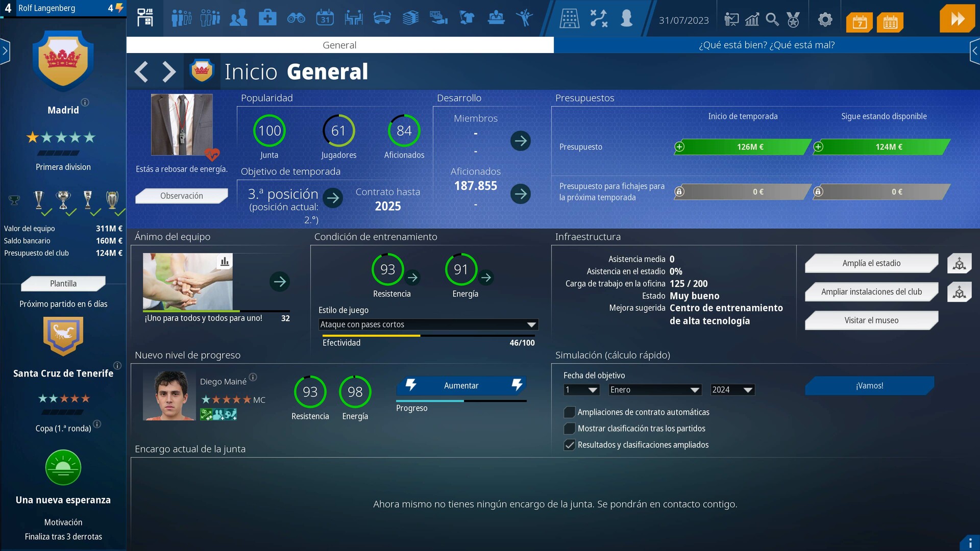Click the stadium icon in toolbar
Screen dimensions: 980x551
(x=382, y=19)
